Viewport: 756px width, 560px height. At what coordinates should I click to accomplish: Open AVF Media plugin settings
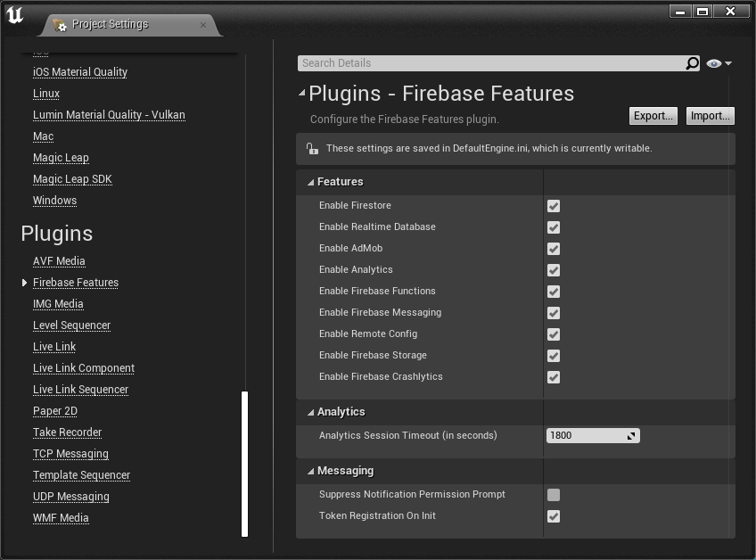click(59, 261)
